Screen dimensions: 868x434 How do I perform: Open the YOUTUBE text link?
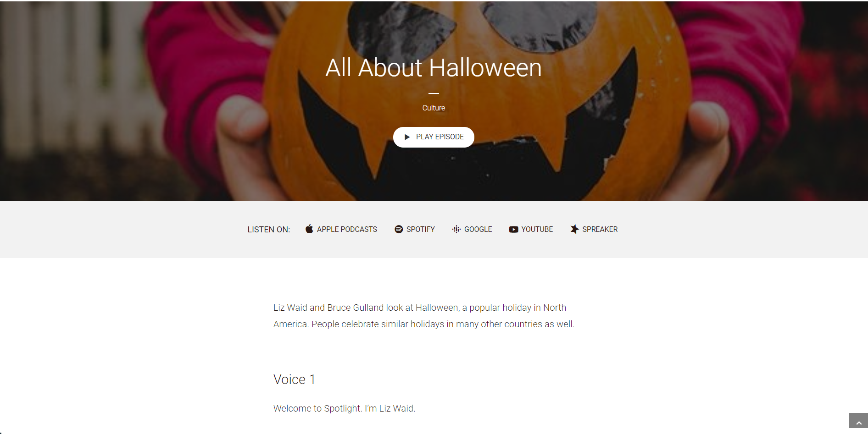[x=537, y=229]
